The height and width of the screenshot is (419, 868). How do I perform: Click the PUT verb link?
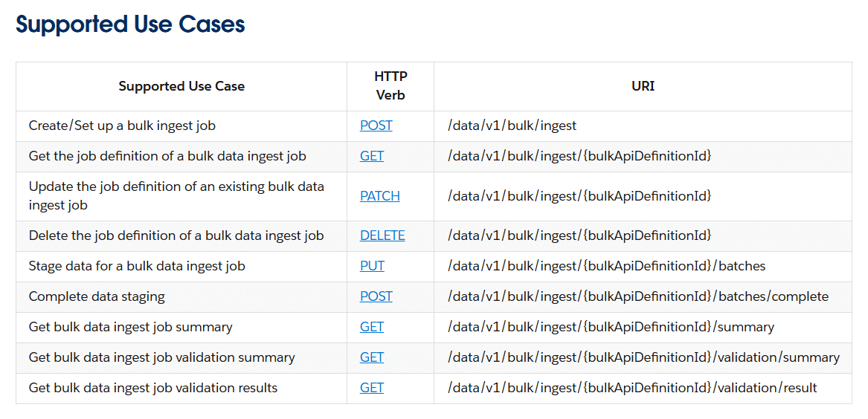(372, 266)
